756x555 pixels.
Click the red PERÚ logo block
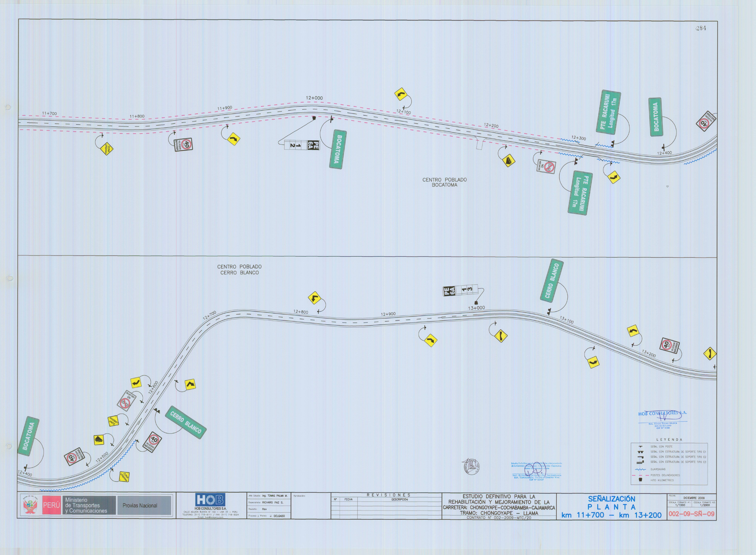tap(51, 505)
